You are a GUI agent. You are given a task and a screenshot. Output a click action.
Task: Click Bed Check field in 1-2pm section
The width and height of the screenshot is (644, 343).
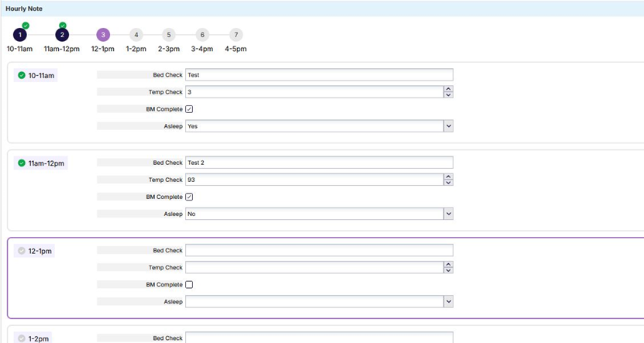coord(319,338)
